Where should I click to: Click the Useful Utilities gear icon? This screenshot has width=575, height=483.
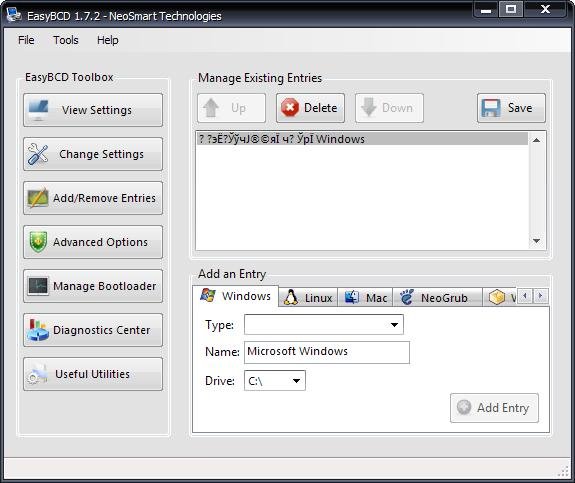pyautogui.click(x=37, y=374)
